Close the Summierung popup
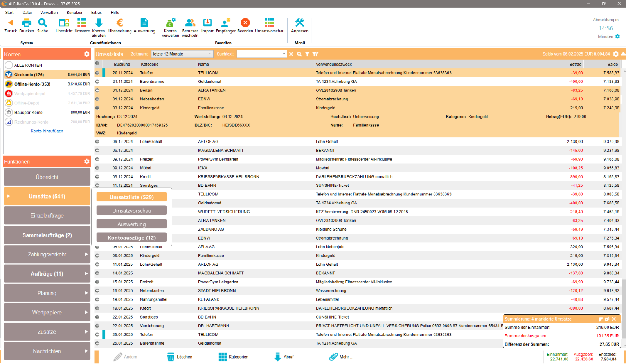 click(614, 319)
